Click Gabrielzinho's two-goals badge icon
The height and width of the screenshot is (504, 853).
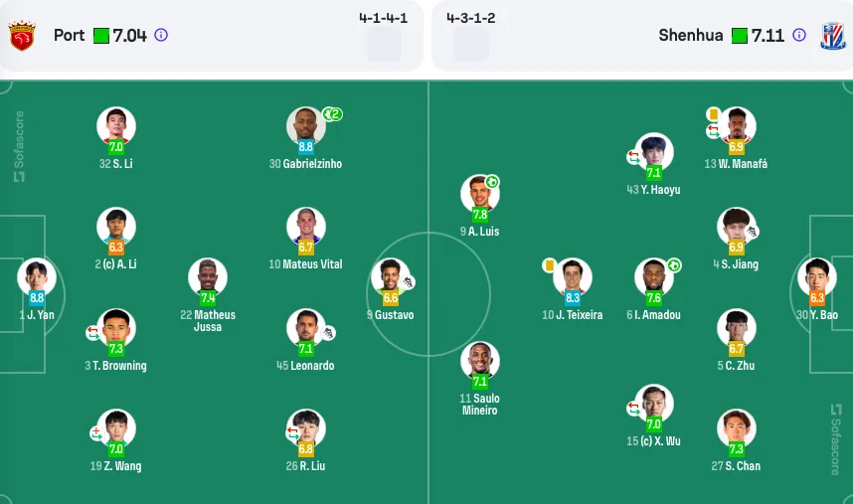click(332, 114)
